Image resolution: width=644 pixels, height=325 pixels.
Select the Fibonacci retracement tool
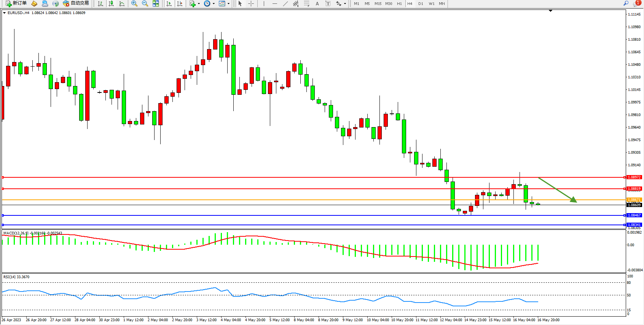pos(306,3)
